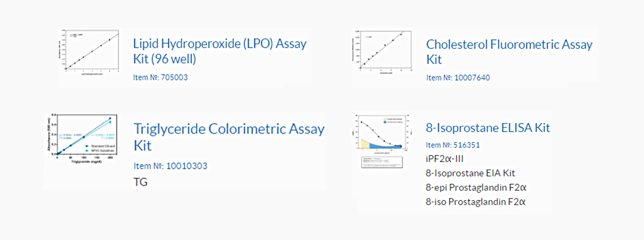Open the Triglyceride Colorimetric Assay Kit link
The width and height of the screenshot is (644, 240).
click(229, 137)
